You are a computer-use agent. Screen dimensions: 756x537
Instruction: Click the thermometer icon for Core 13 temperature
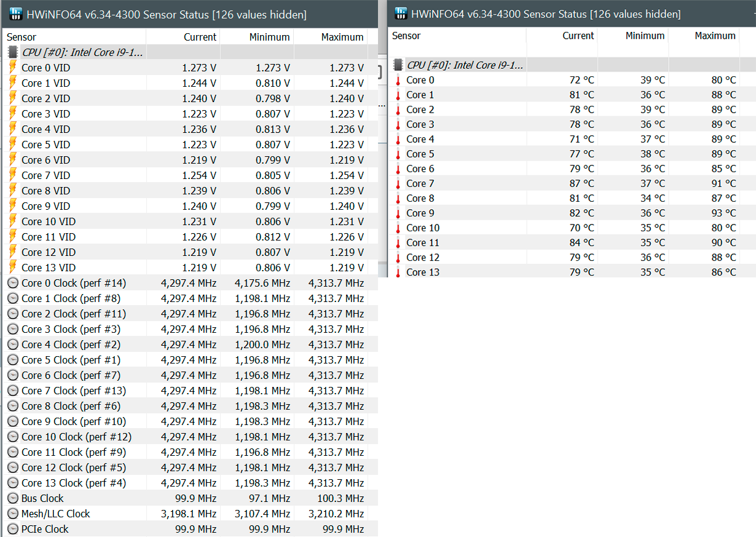click(398, 272)
